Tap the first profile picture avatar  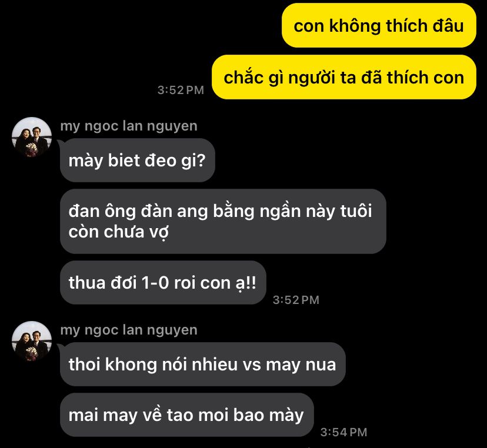[x=32, y=136]
